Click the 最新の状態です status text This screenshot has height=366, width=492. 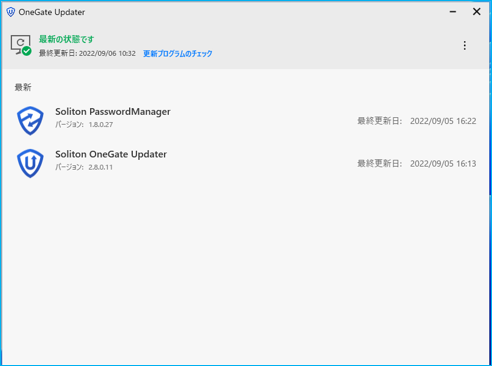pos(66,39)
